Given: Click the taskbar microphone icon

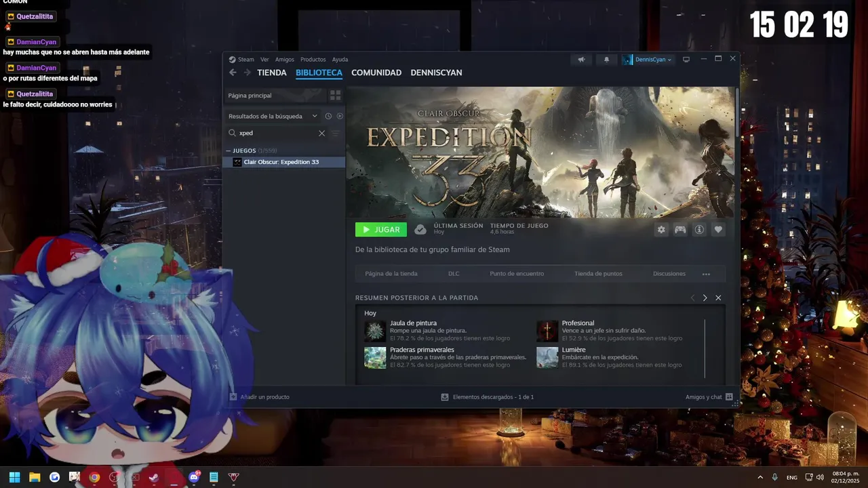Looking at the screenshot, I should [x=774, y=477].
